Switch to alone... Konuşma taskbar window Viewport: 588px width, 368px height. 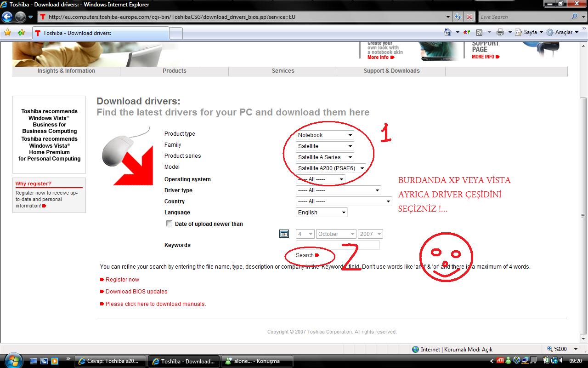pyautogui.click(x=257, y=361)
